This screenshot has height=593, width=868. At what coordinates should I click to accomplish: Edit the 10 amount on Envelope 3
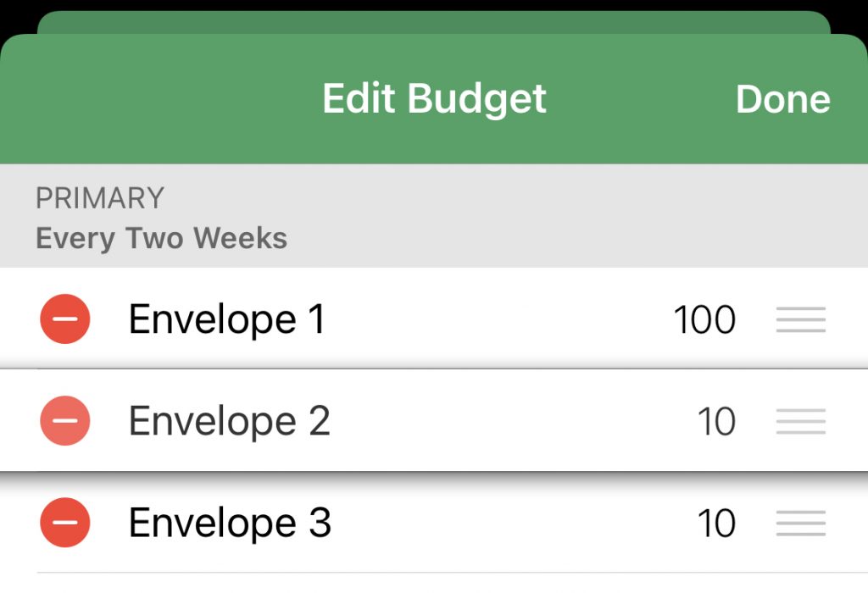click(716, 524)
